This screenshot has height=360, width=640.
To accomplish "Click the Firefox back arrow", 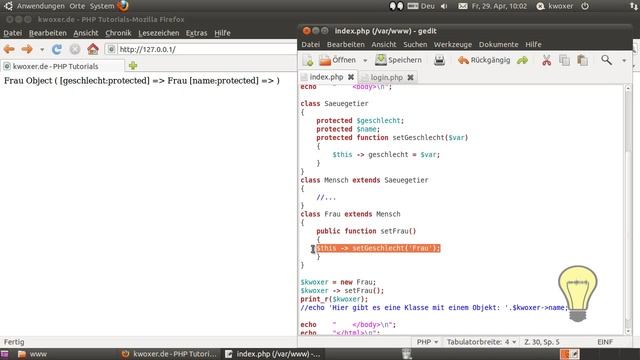I will click(x=9, y=49).
